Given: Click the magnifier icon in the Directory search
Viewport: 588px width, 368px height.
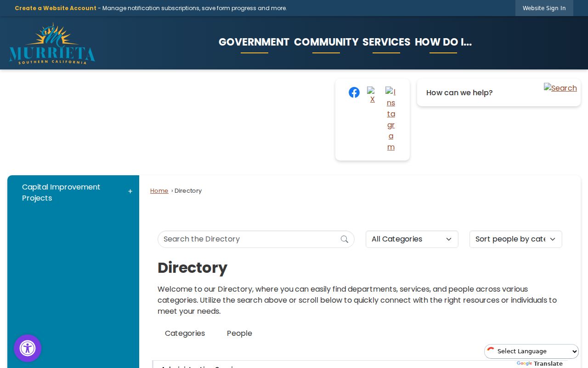Looking at the screenshot, I should tap(345, 239).
